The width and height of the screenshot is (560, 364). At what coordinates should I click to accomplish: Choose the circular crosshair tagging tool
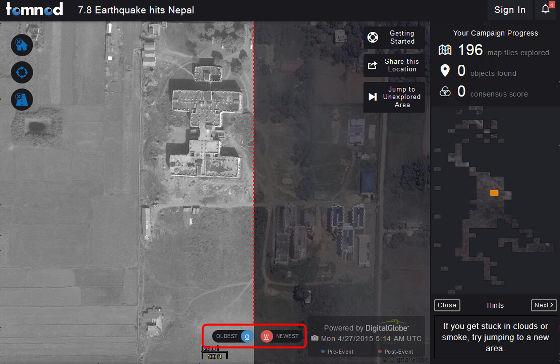pyautogui.click(x=22, y=72)
